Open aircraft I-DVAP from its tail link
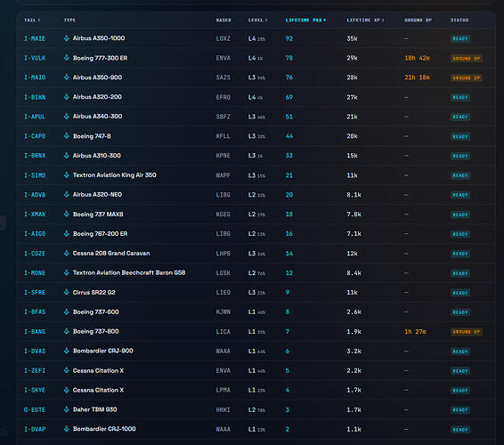The image size is (504, 445). tap(35, 429)
